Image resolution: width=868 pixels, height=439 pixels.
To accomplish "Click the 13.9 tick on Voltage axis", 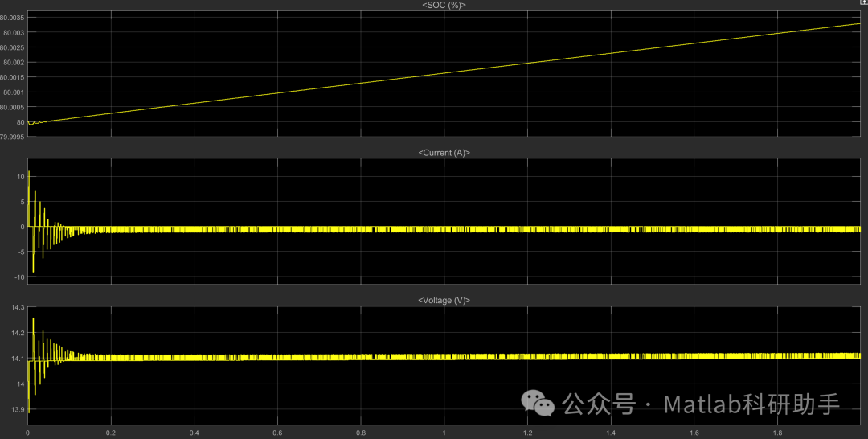I will [18, 410].
